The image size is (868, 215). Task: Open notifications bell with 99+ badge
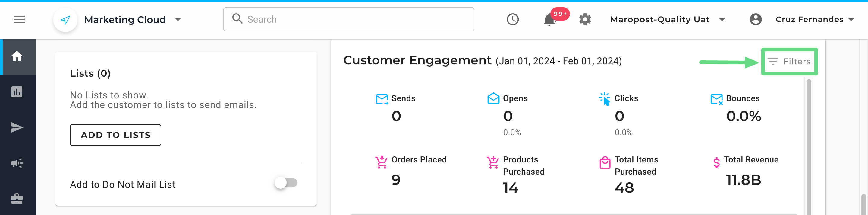549,20
